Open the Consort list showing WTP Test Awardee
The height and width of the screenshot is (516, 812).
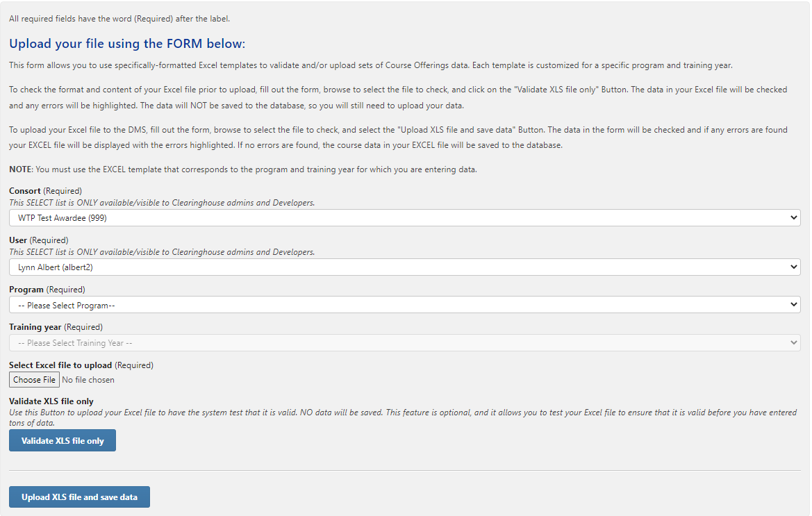tap(403, 218)
